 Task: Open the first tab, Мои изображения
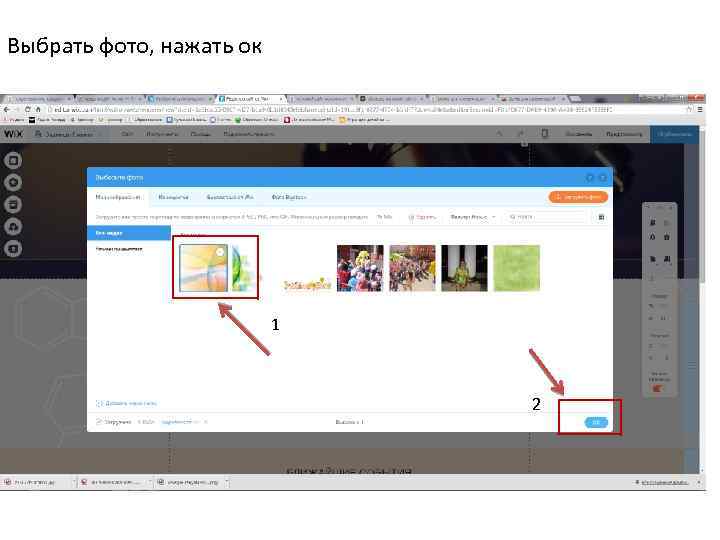click(x=118, y=197)
